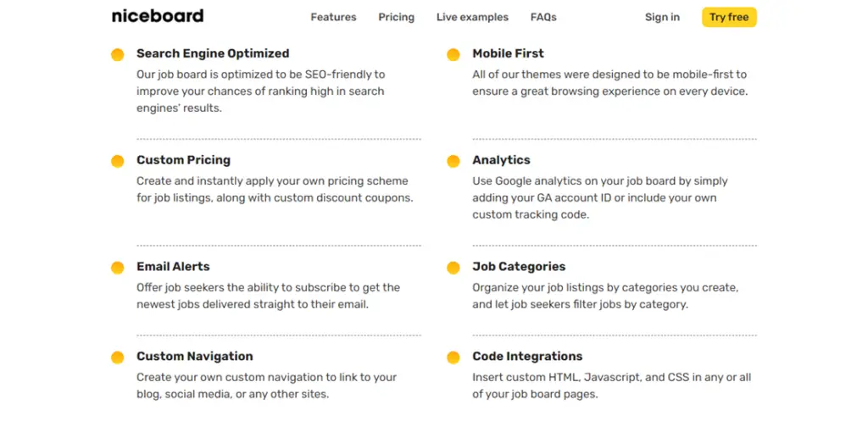This screenshot has width=868, height=421.
Task: Click the niceboard logo
Action: [x=158, y=16]
